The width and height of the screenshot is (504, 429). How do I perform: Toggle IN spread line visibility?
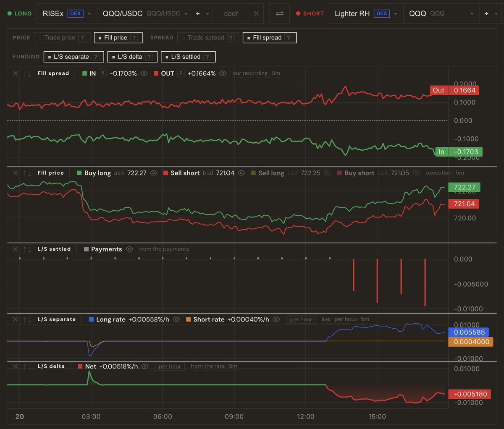click(144, 73)
